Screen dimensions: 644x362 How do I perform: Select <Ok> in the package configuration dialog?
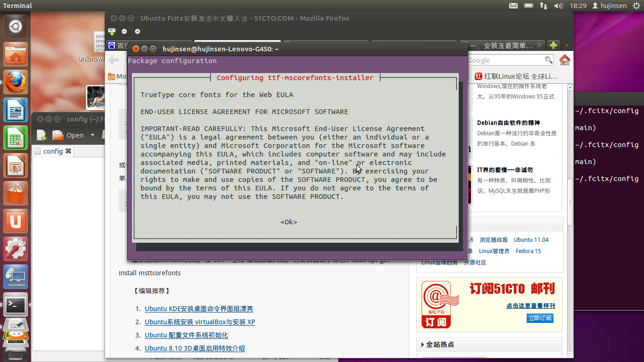289,222
